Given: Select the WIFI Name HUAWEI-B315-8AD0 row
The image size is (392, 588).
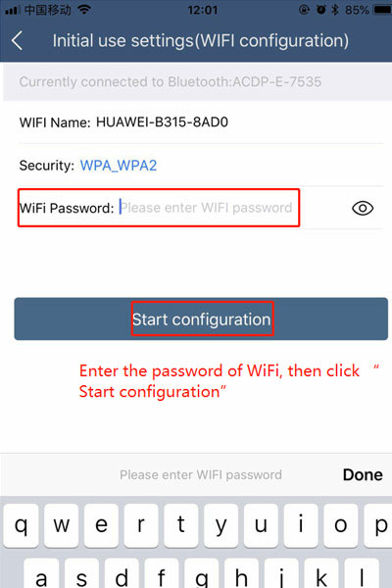Looking at the screenshot, I should click(x=201, y=122).
